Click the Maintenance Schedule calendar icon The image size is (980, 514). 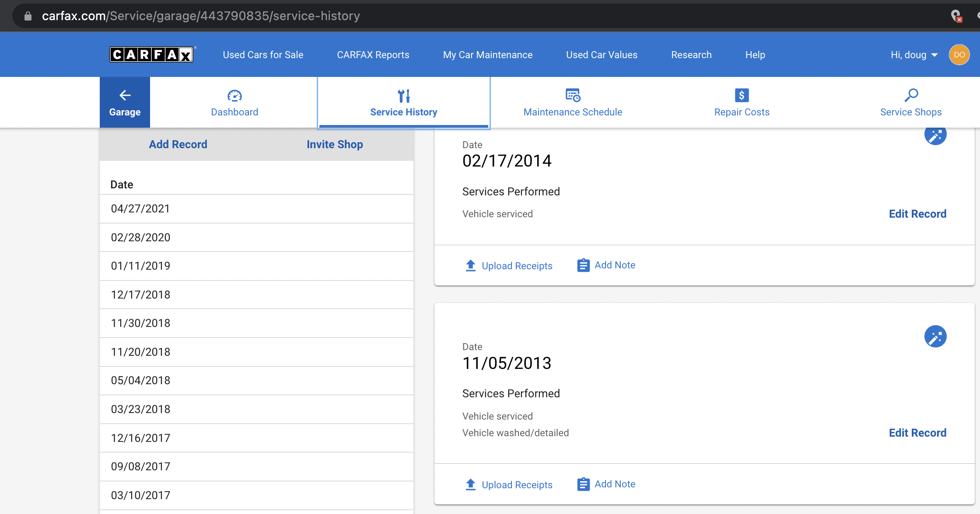[573, 95]
